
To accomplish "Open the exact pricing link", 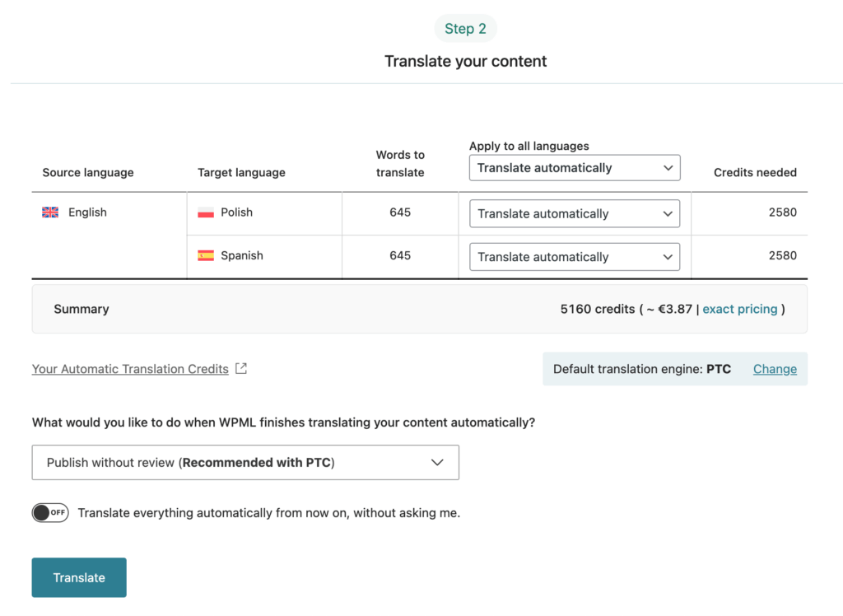I will pos(739,309).
